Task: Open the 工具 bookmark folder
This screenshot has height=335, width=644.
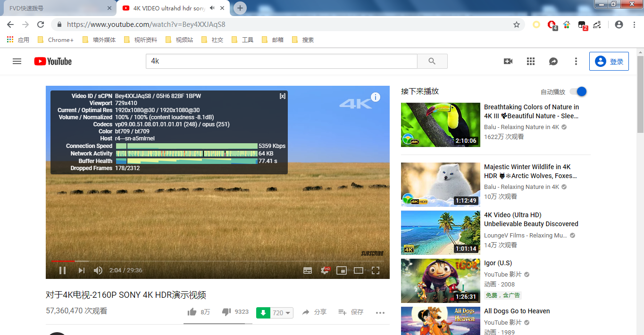Action: 243,40
